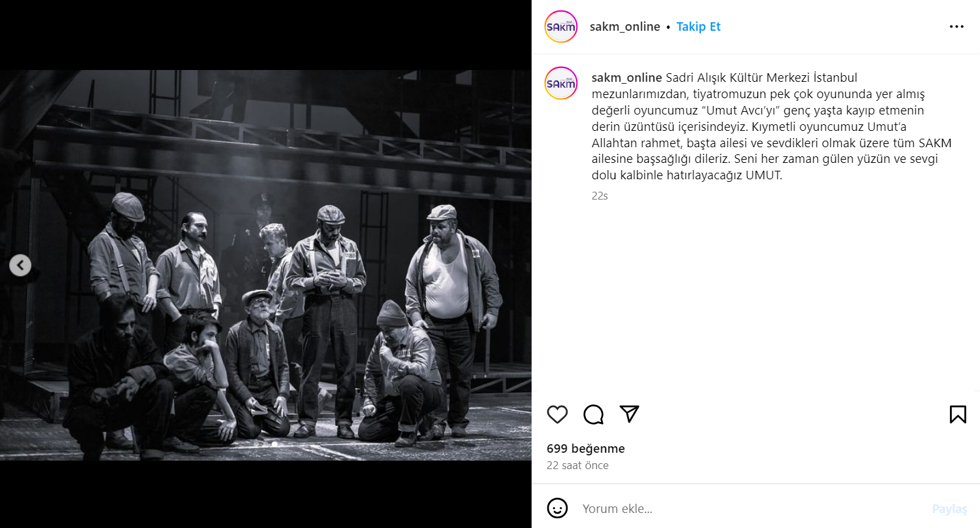Focus the Yorum ekle comment field

(753, 508)
